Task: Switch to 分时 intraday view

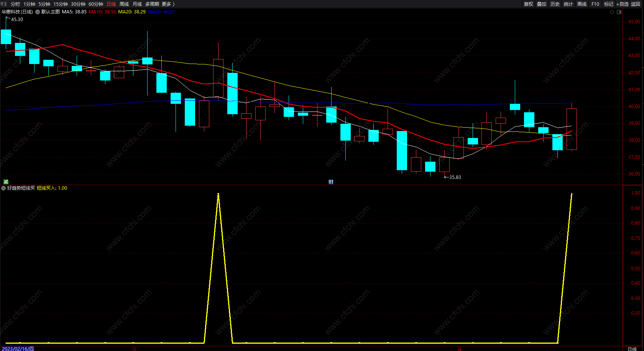Action: (15, 4)
